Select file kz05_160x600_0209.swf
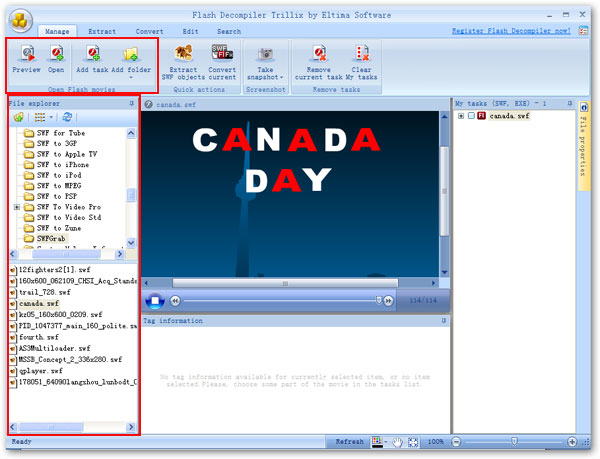This screenshot has width=600, height=459. [60, 315]
